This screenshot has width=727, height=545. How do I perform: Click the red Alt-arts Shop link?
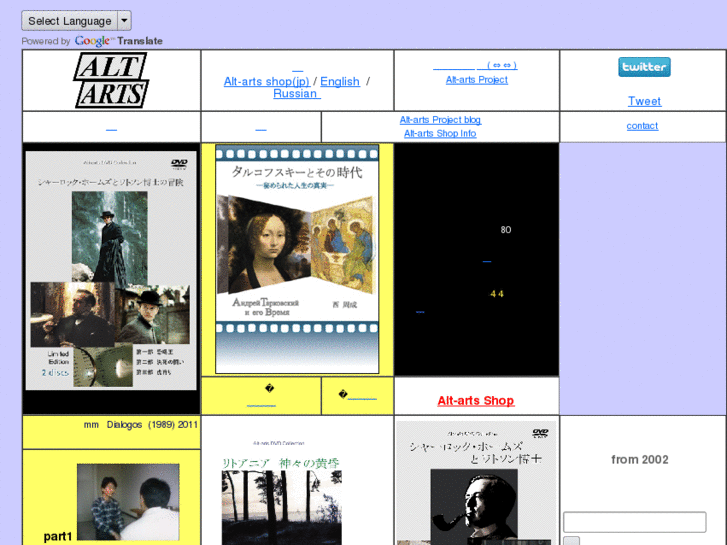[x=476, y=401]
